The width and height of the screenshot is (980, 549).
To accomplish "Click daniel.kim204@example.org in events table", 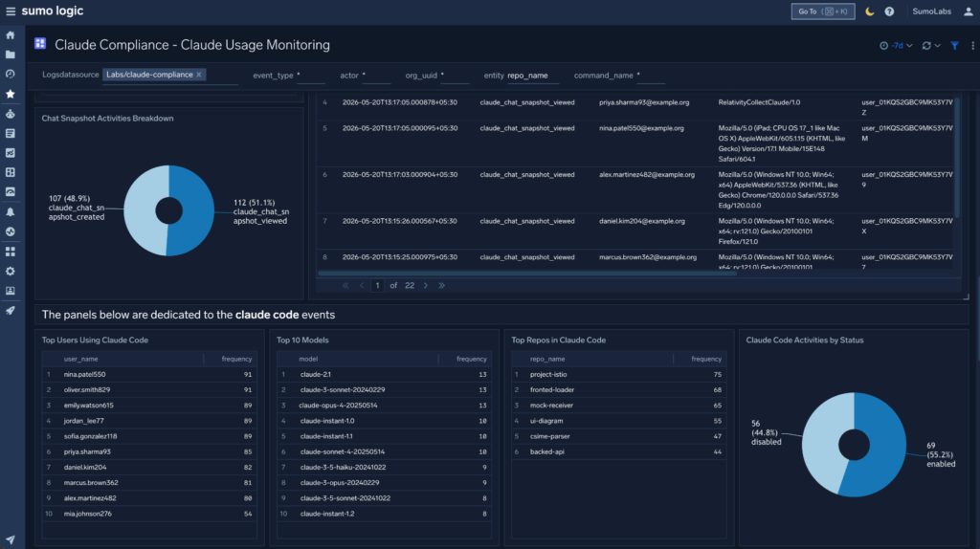I will (x=642, y=221).
